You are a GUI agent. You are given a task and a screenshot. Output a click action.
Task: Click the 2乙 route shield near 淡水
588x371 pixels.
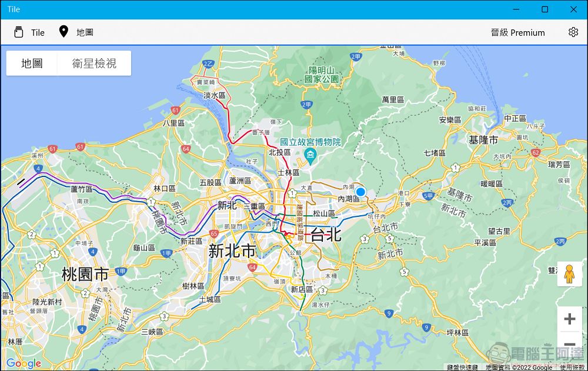(x=208, y=63)
